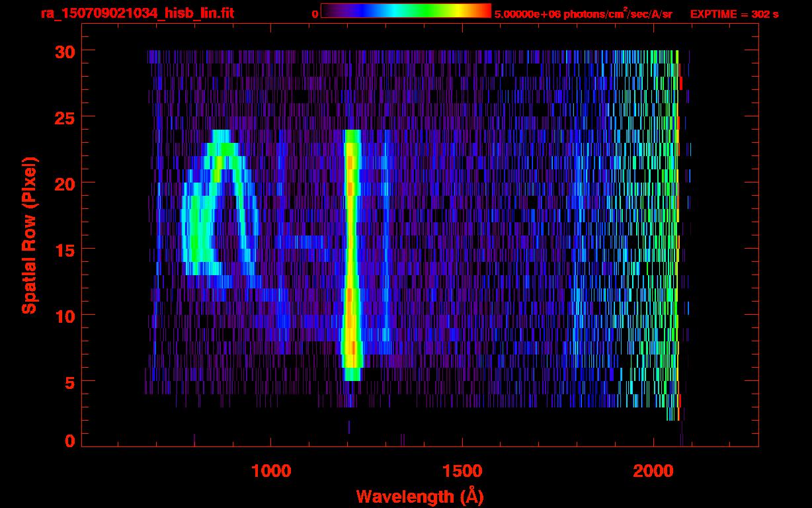This screenshot has width=812, height=508.
Task: Click the bright green edge near 2060 Å
Action: click(677, 235)
